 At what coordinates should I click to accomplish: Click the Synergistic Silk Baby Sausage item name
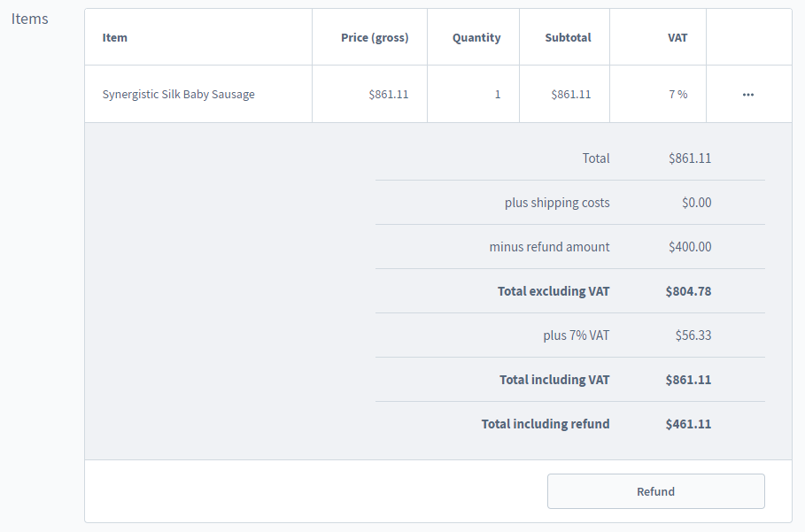click(x=178, y=95)
